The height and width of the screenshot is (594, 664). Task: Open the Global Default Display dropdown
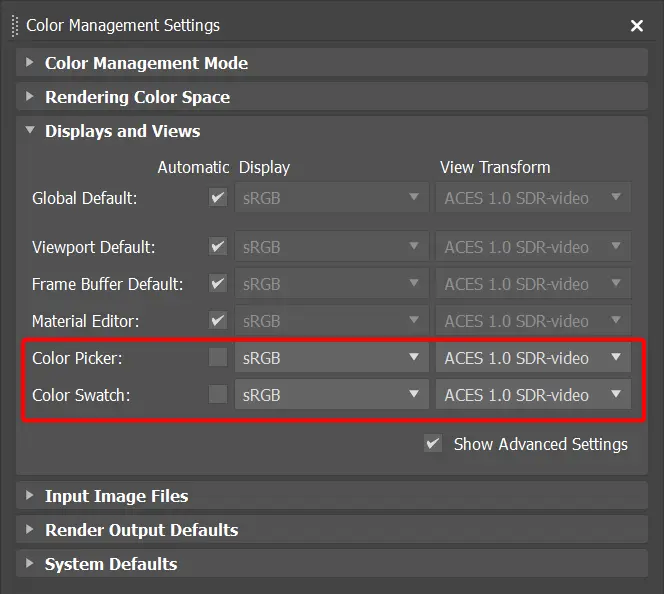332,197
